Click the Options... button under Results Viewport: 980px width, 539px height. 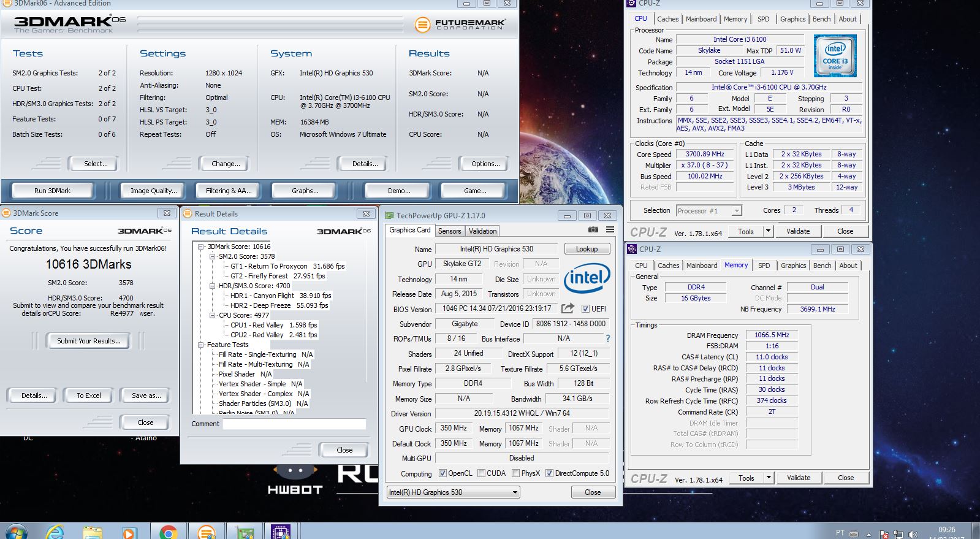coord(485,164)
